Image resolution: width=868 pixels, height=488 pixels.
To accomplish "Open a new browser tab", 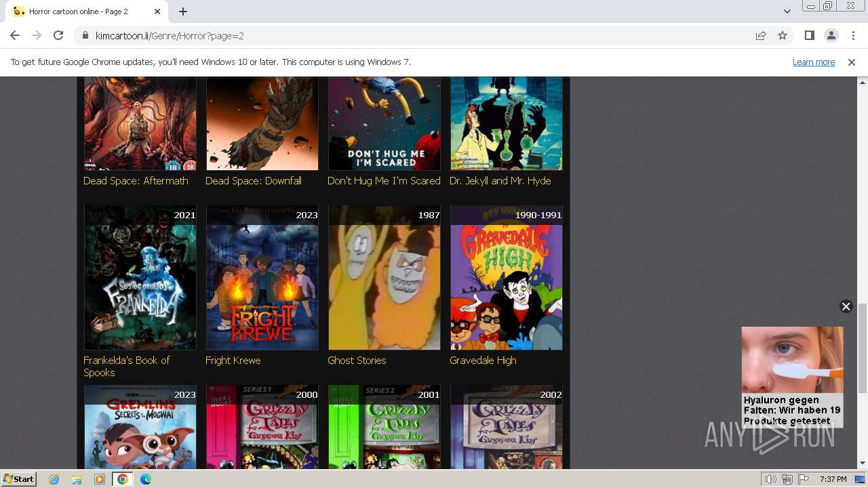I will pyautogui.click(x=183, y=12).
